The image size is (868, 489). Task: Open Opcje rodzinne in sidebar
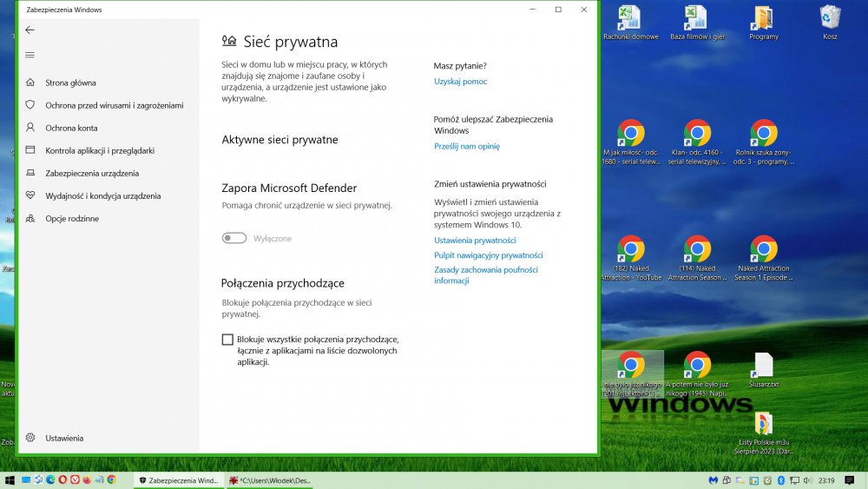point(72,219)
